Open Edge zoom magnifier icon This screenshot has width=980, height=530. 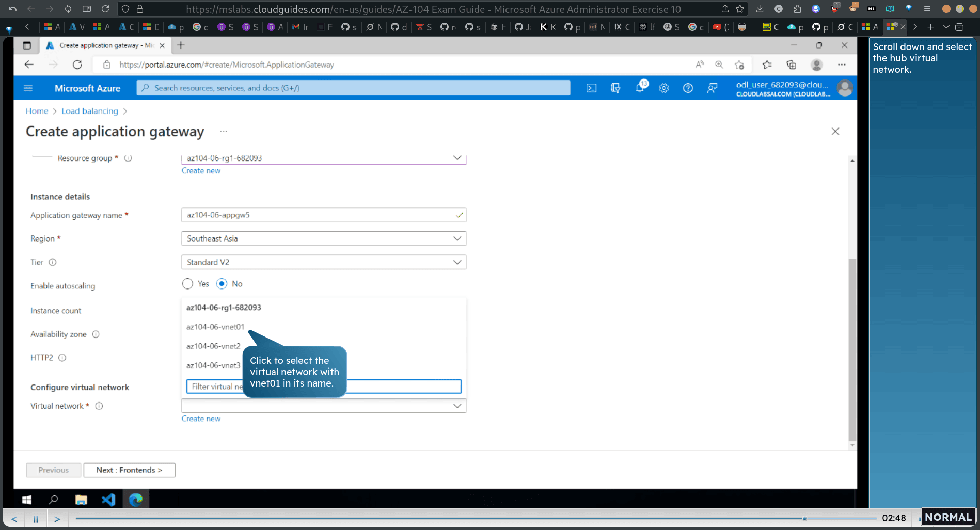(x=719, y=65)
